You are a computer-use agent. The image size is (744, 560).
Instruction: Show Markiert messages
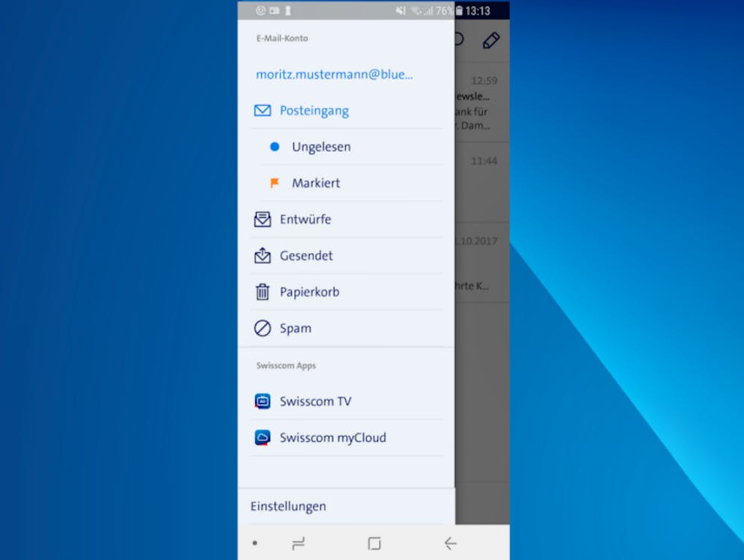[x=316, y=183]
